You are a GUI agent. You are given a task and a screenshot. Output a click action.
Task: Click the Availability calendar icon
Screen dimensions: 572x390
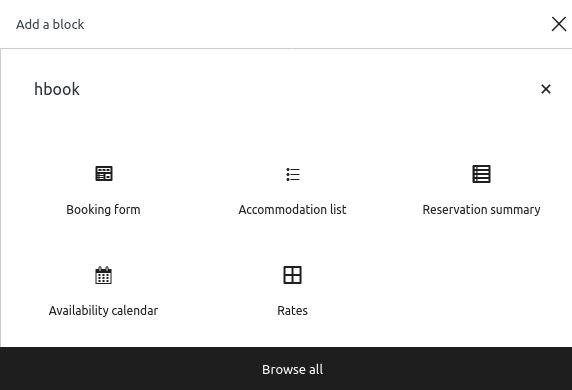104,275
